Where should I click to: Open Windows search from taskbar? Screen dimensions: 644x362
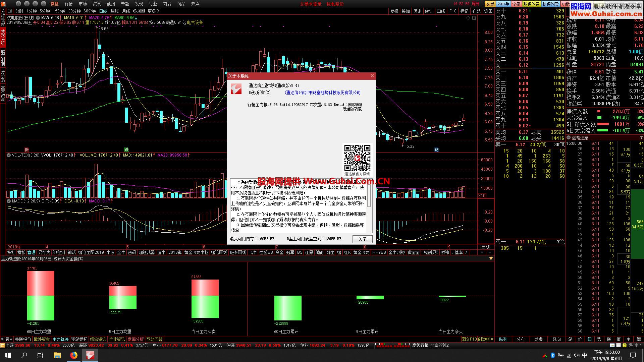pyautogui.click(x=24, y=355)
